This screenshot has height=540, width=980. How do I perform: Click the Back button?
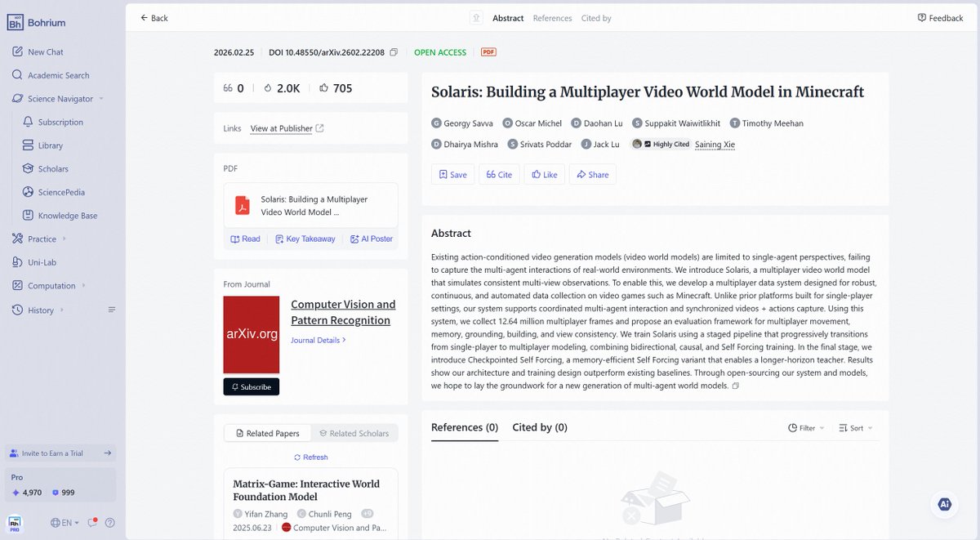[154, 18]
